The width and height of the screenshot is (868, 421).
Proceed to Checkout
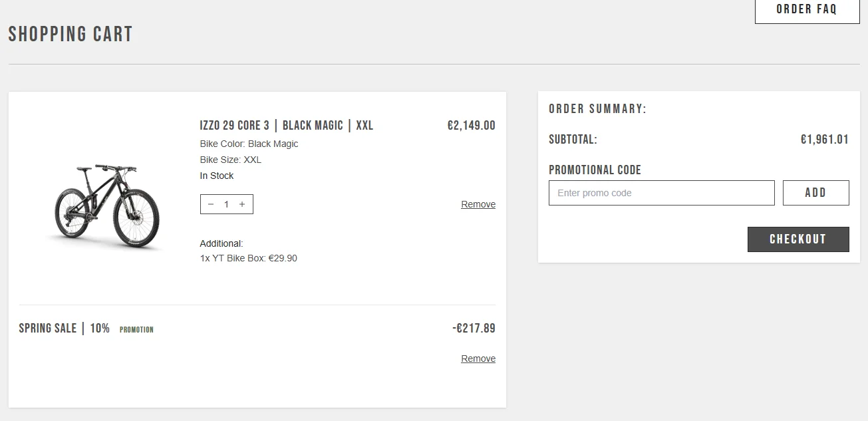coord(797,239)
